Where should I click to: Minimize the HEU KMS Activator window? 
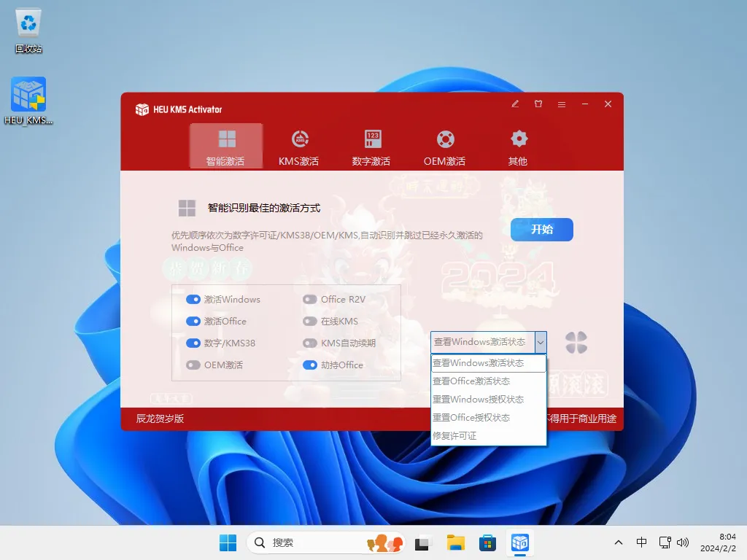coord(585,104)
